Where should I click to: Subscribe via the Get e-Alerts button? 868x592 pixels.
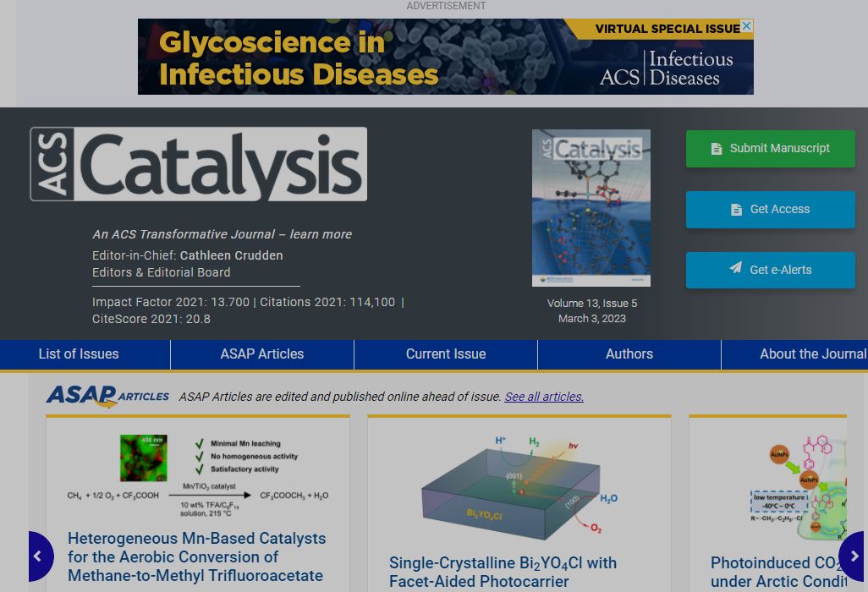(770, 270)
